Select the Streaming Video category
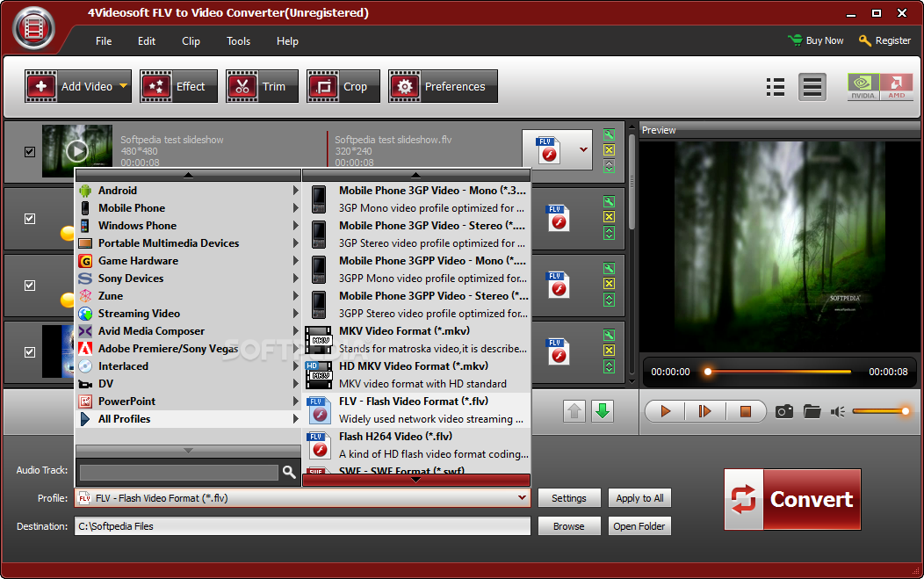The width and height of the screenshot is (924, 579). (x=189, y=314)
